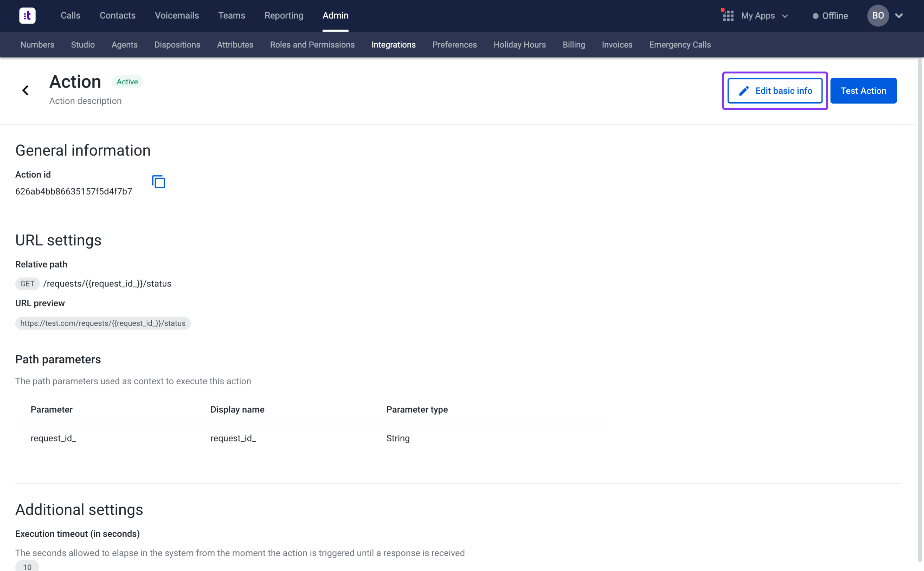Select the Integrations submenu item

tap(393, 45)
